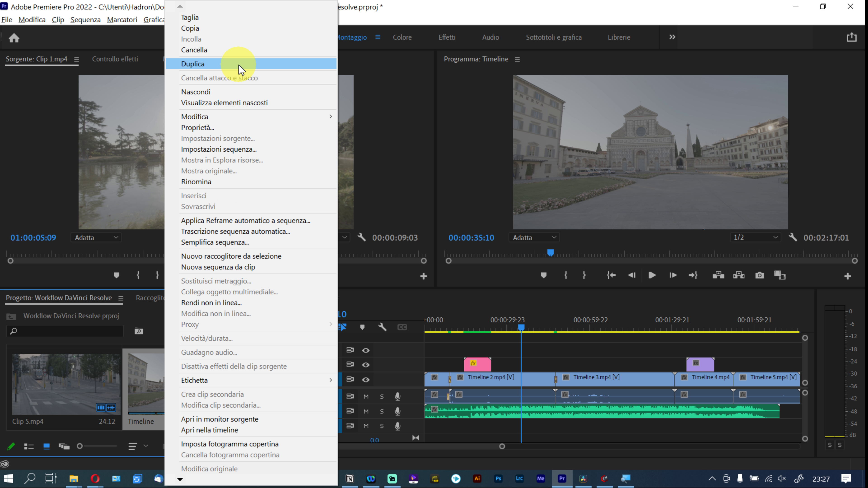Enable voice-over record on second audio track
Viewport: 868px width, 488px height.
pos(398,412)
